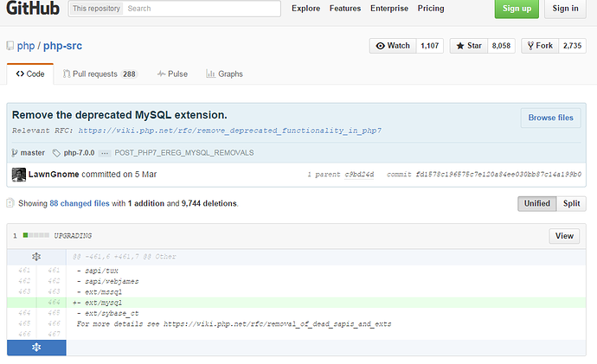The height and width of the screenshot is (364, 597).
Task: Click the Watch button with eye icon
Action: (393, 46)
